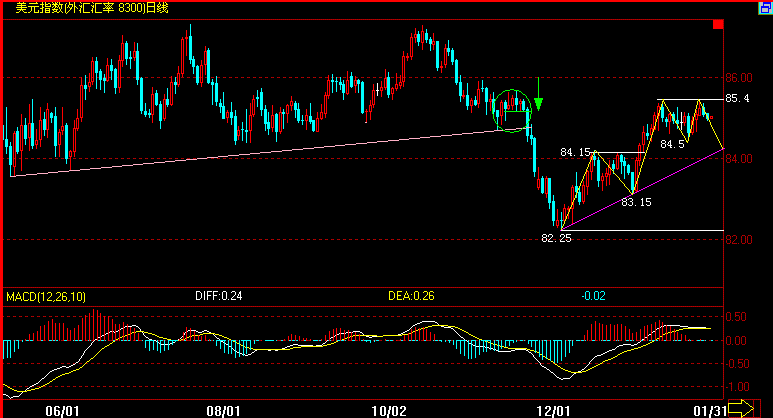Click the 0.00 MACD axis label

coord(737,341)
